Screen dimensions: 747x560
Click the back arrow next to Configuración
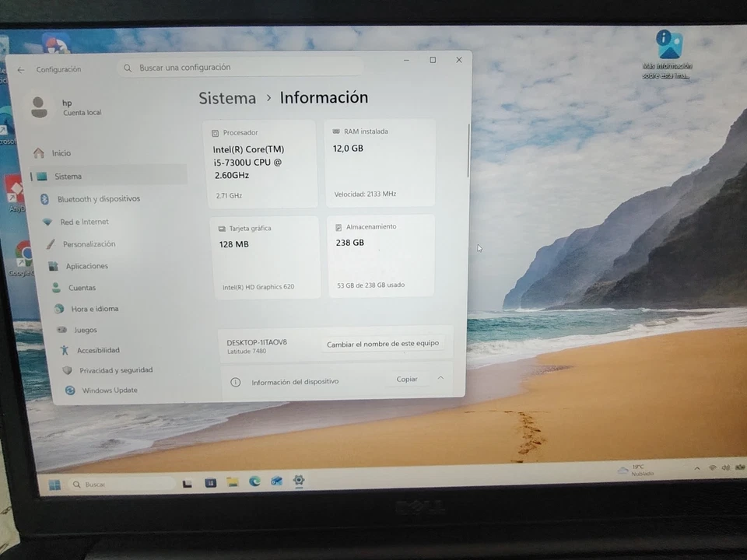[21, 70]
